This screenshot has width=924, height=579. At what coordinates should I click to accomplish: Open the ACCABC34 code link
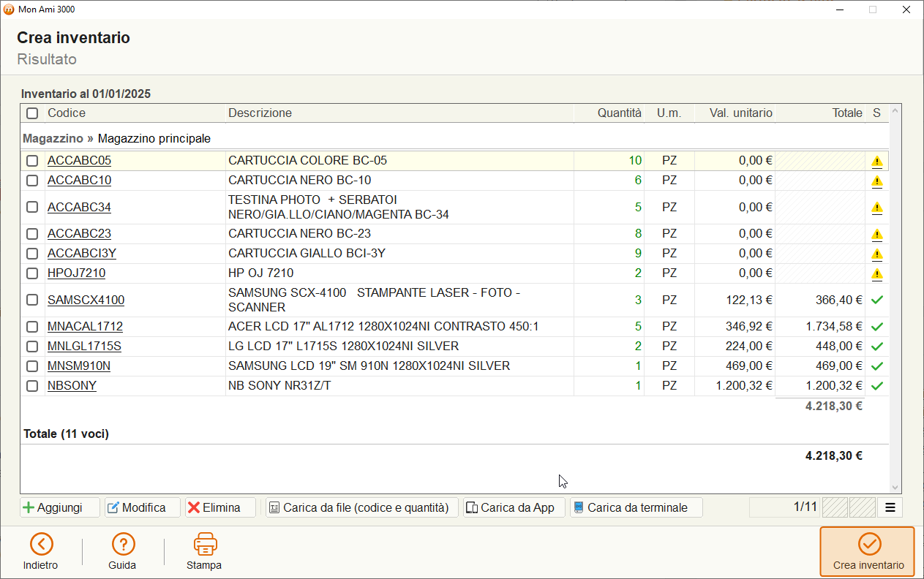79,208
